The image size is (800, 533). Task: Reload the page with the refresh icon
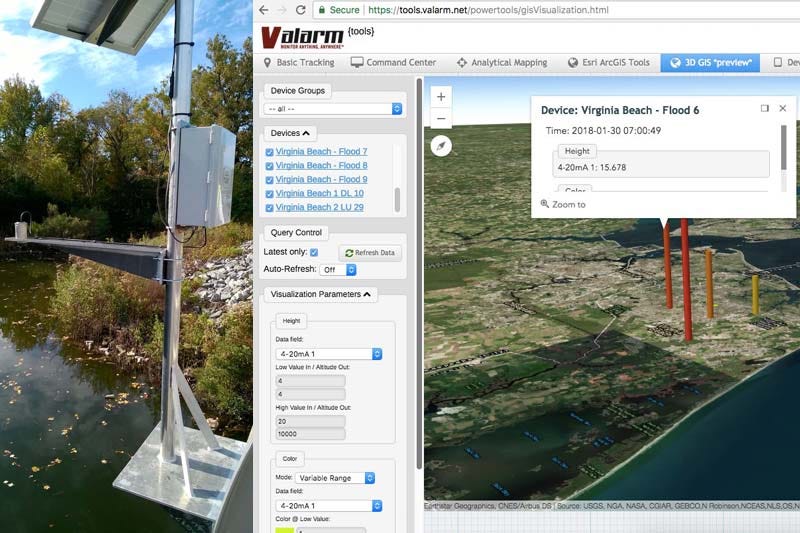click(301, 10)
